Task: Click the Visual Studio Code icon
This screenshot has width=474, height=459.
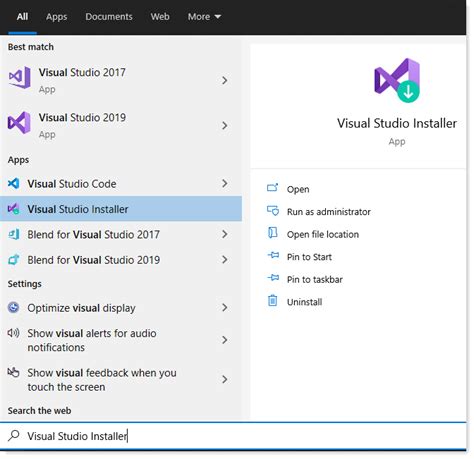Action: (13, 183)
